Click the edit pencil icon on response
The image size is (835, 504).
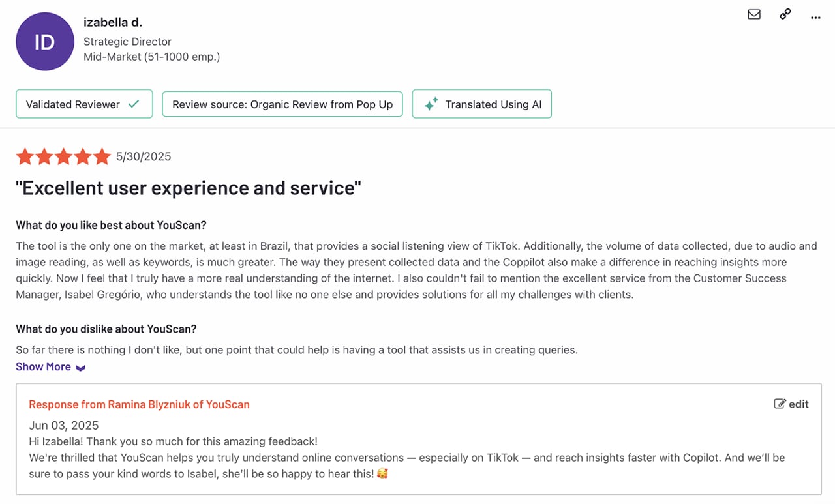pos(780,404)
